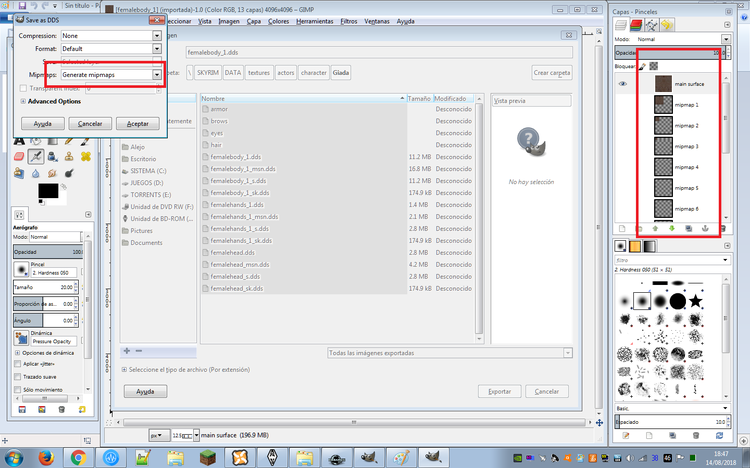Select the Eraser tool in the toolbox
The width and height of the screenshot is (750, 468).
click(19, 156)
